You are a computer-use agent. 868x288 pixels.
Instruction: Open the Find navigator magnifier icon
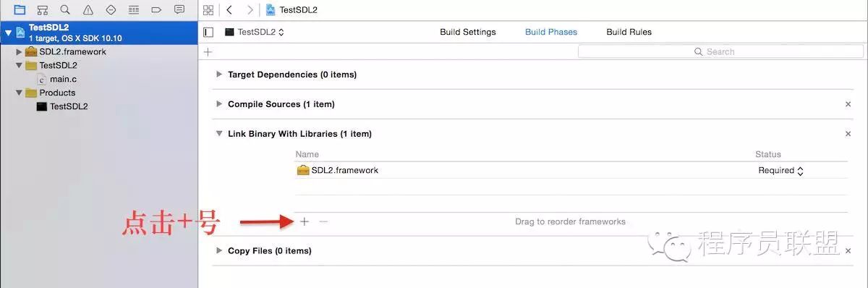(x=65, y=9)
